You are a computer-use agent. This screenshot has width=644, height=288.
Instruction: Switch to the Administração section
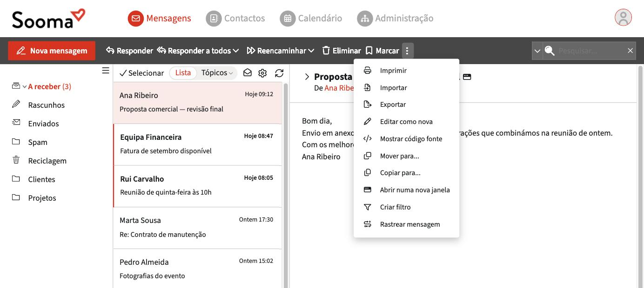coord(395,19)
